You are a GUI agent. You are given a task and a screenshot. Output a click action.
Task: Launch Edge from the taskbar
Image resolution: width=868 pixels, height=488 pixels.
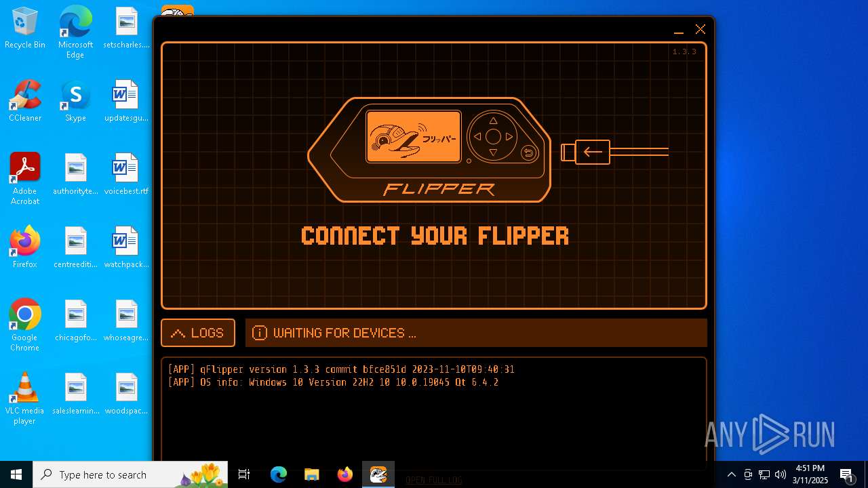[279, 474]
